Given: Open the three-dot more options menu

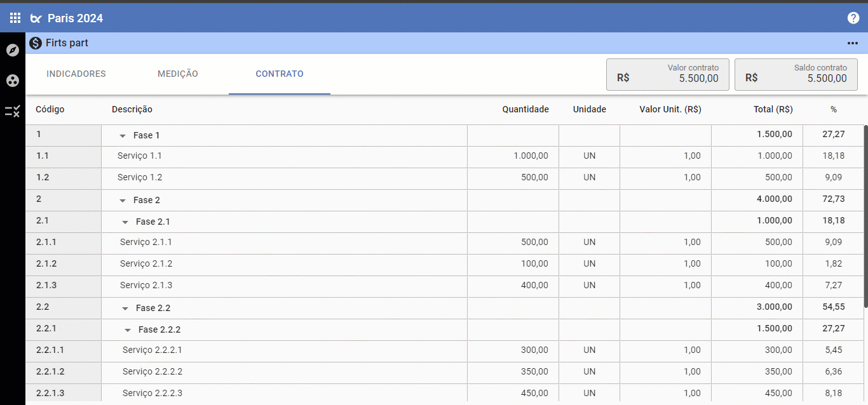Looking at the screenshot, I should click(x=853, y=43).
